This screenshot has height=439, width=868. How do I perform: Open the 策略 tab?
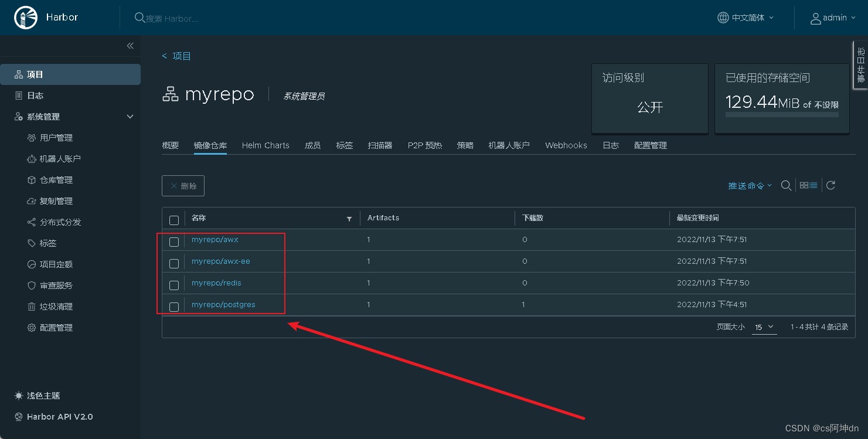pos(465,145)
